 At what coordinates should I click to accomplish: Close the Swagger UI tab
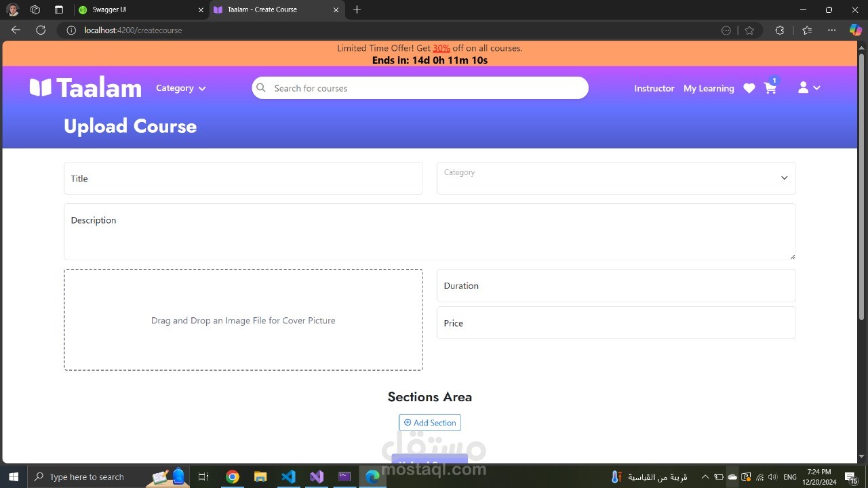[201, 9]
